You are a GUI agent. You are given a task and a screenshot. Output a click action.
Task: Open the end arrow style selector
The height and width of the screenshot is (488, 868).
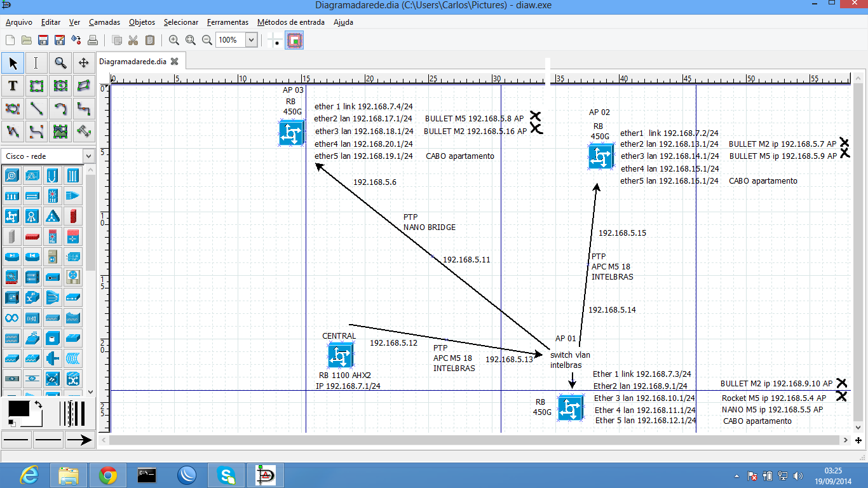click(79, 439)
